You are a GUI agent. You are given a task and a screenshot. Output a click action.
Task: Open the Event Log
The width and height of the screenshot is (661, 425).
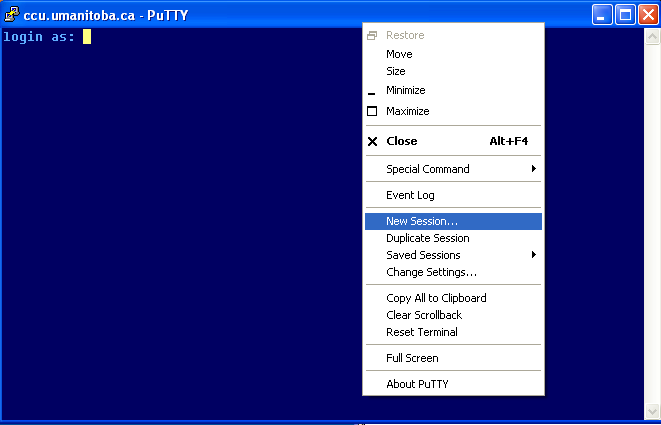click(410, 195)
